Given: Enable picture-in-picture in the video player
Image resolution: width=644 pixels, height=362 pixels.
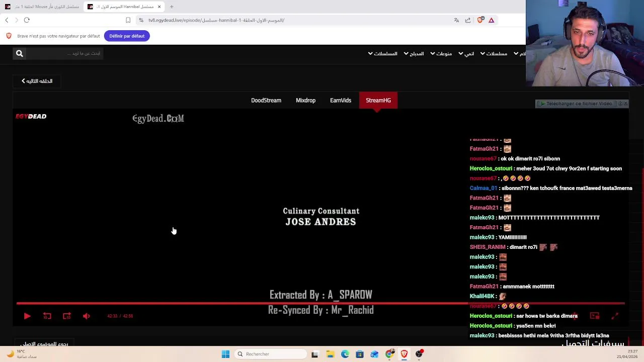Looking at the screenshot, I should coord(595,316).
